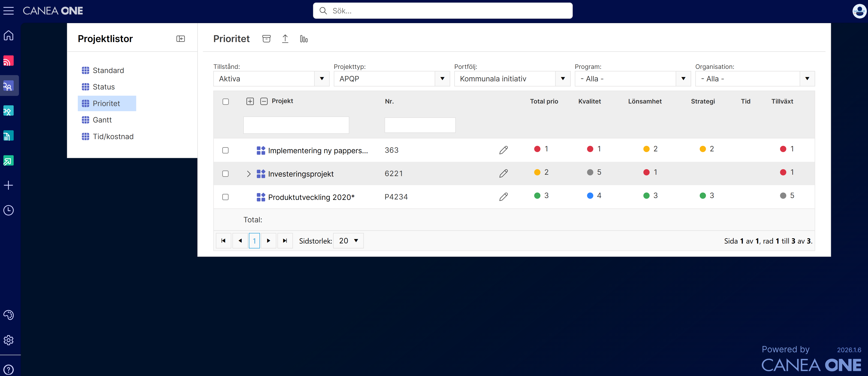Open the palette theme icon

[8, 315]
